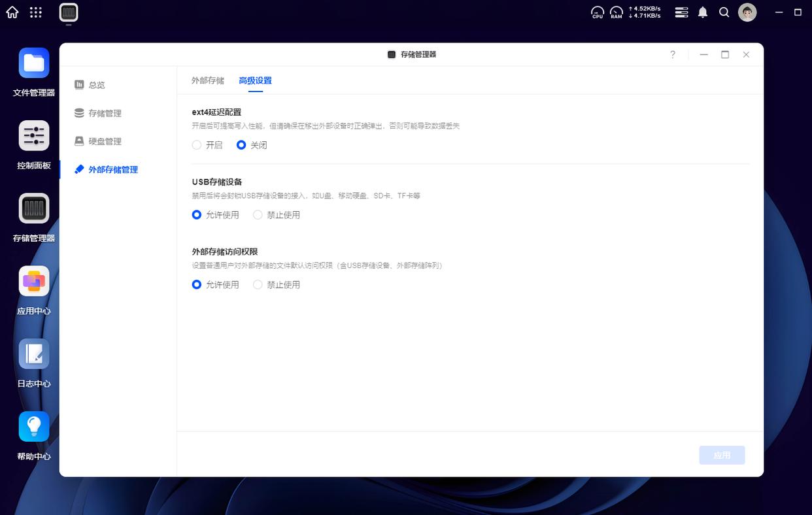Enable ext4延迟配置 with 开启 radio
The height and width of the screenshot is (515, 812).
[197, 145]
